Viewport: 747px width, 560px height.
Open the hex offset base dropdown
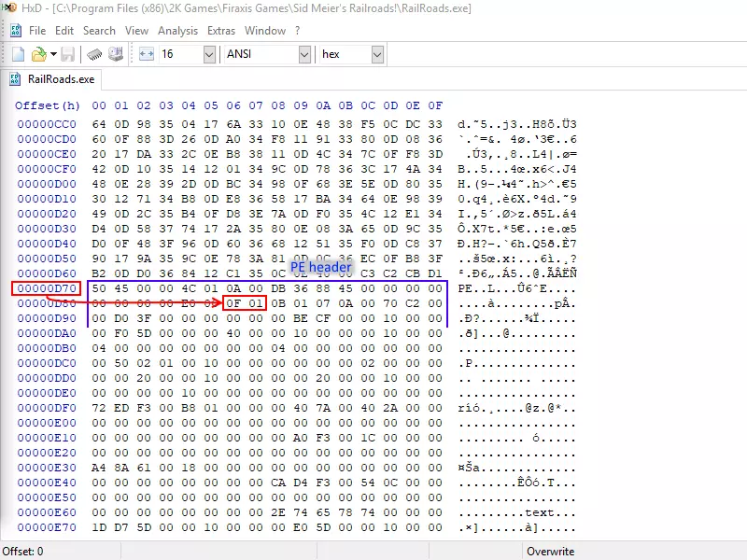pos(377,54)
